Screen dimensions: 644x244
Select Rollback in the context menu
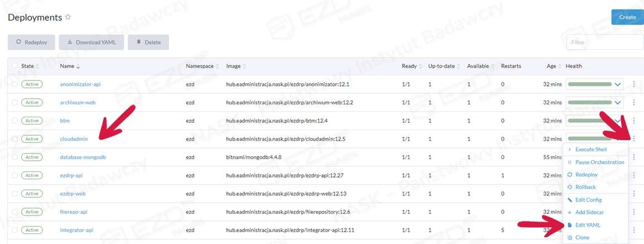point(585,187)
